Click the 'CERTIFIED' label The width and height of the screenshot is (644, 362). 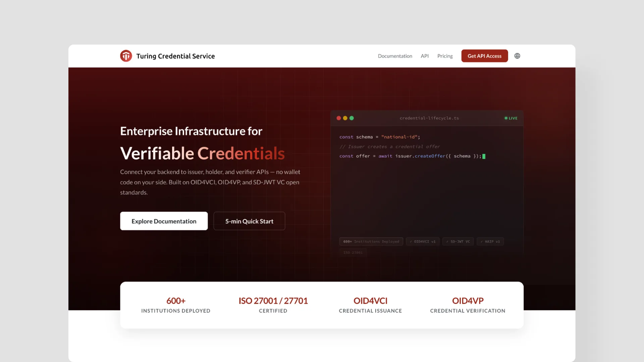click(273, 311)
